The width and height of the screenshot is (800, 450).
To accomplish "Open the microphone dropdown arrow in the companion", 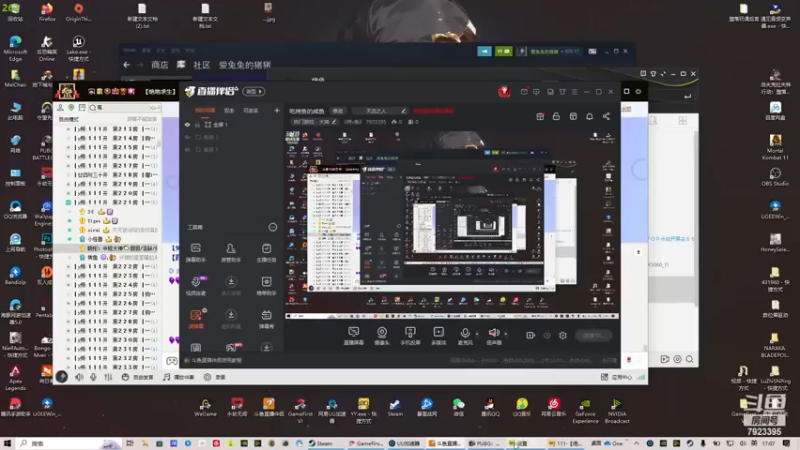I will (477, 334).
